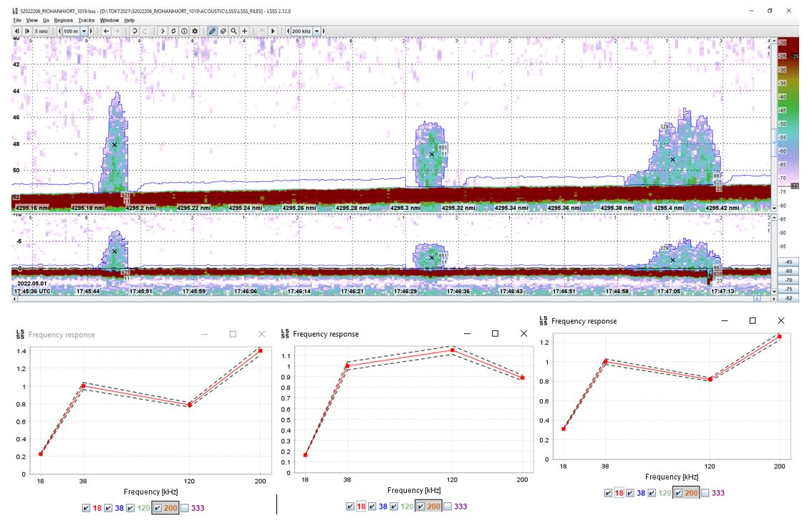
Task: Open the Tracks menu
Action: 87,21
